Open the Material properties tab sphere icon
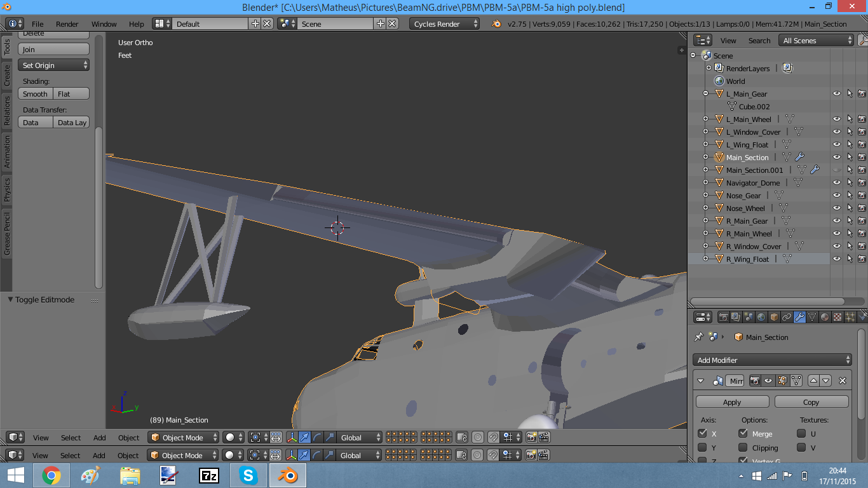 click(x=825, y=316)
